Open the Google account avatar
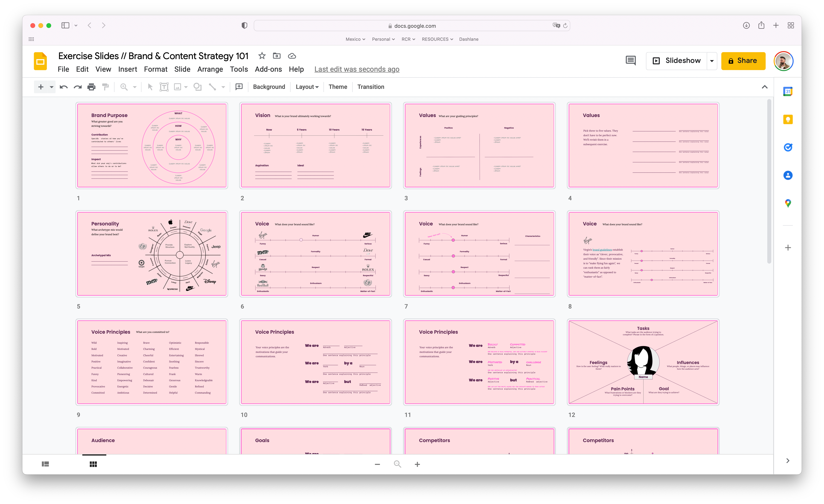 783,61
